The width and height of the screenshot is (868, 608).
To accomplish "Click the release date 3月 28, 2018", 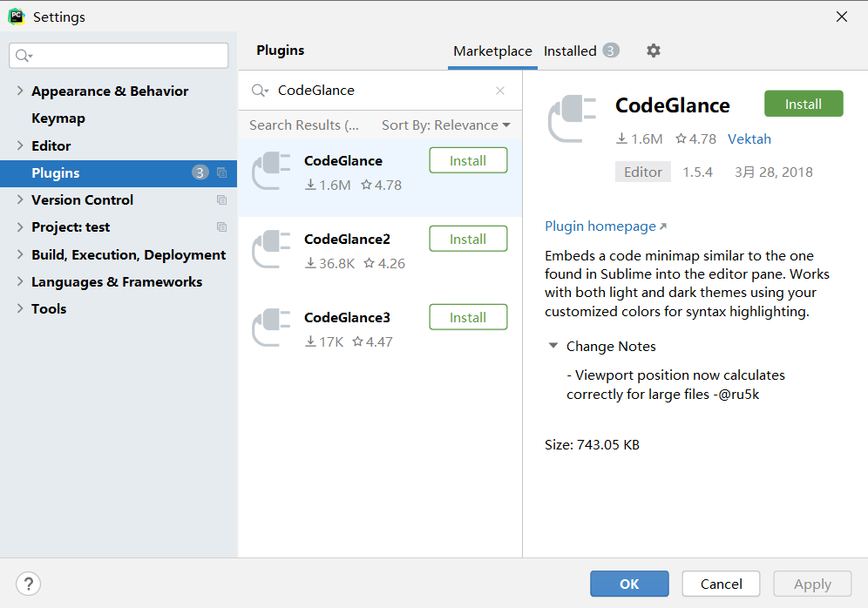I will (773, 172).
